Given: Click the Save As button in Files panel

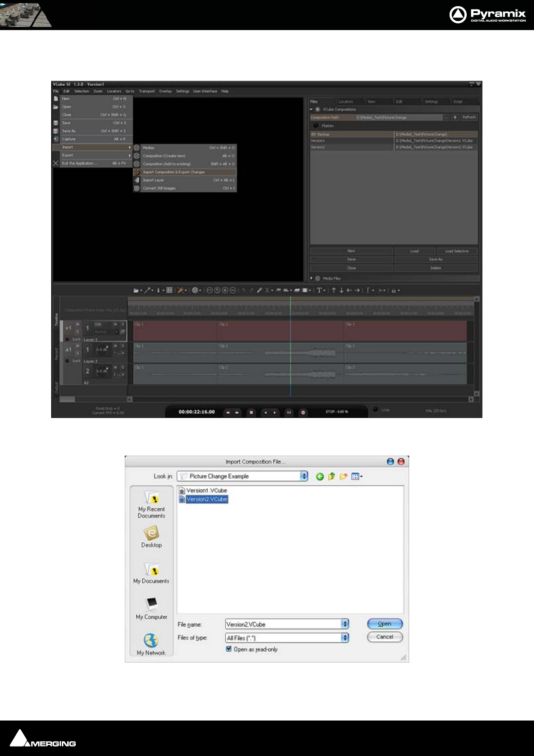Looking at the screenshot, I should (x=436, y=259).
